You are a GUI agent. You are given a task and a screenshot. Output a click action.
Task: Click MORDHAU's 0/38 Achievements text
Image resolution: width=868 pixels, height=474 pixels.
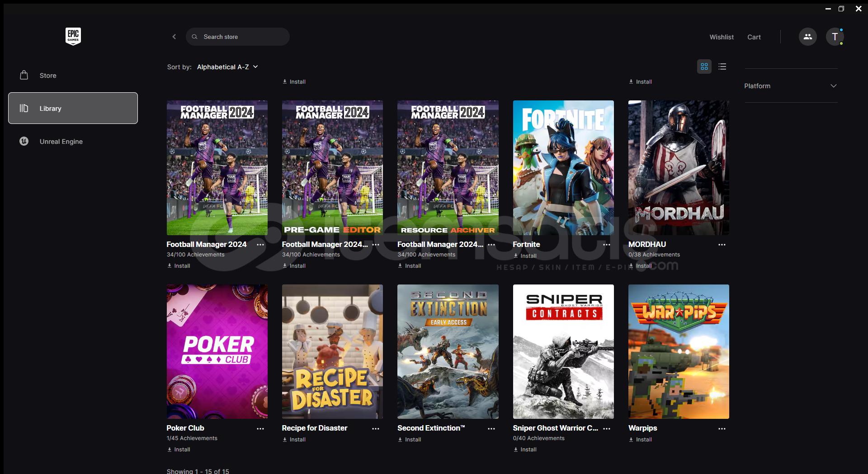tap(654, 255)
